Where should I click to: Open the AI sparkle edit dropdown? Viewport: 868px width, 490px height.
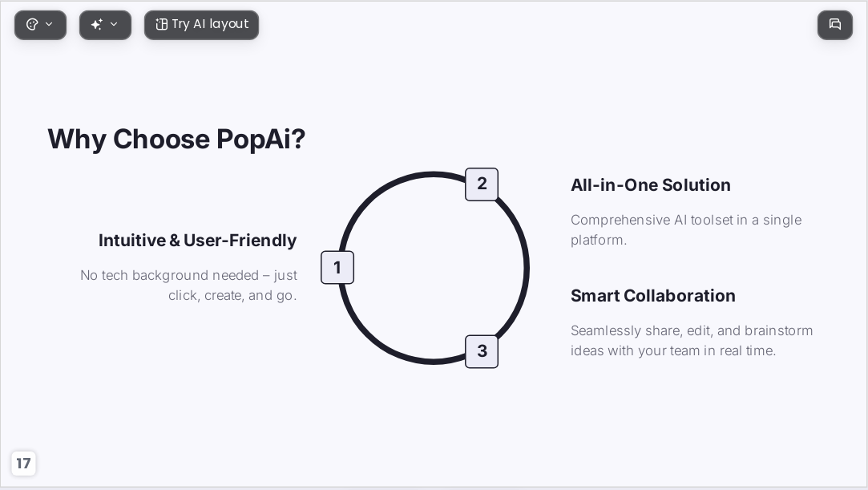click(x=105, y=25)
